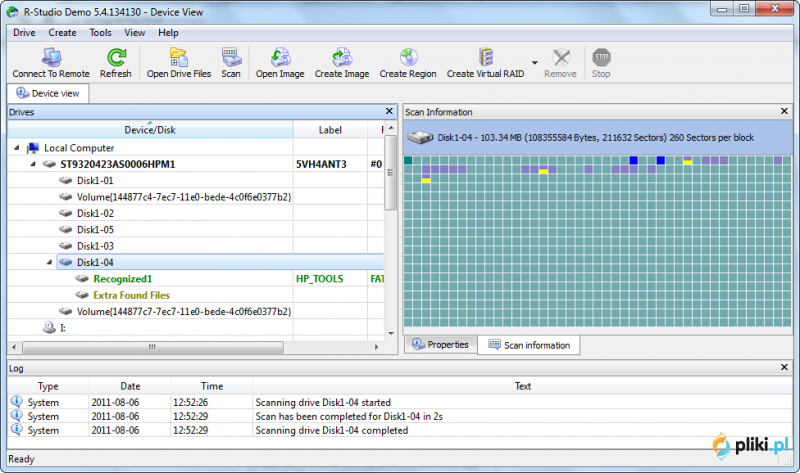The image size is (800, 473).
Task: Select partition Disk1-02
Action: (x=95, y=213)
